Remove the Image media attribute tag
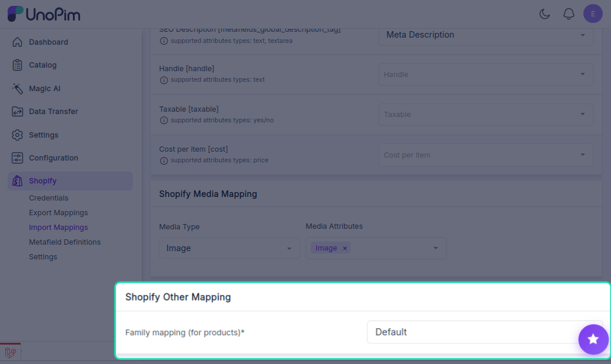The image size is (611, 364). [345, 248]
